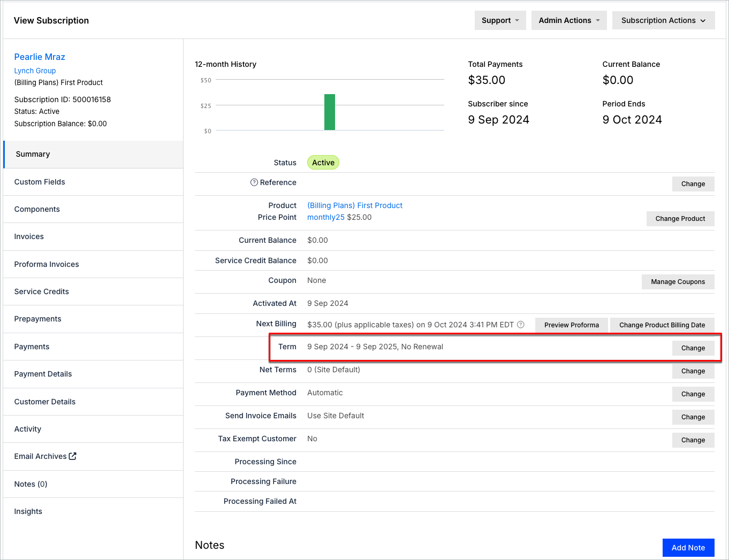Go to the Components section
Image resolution: width=729 pixels, height=560 pixels.
tap(93, 209)
